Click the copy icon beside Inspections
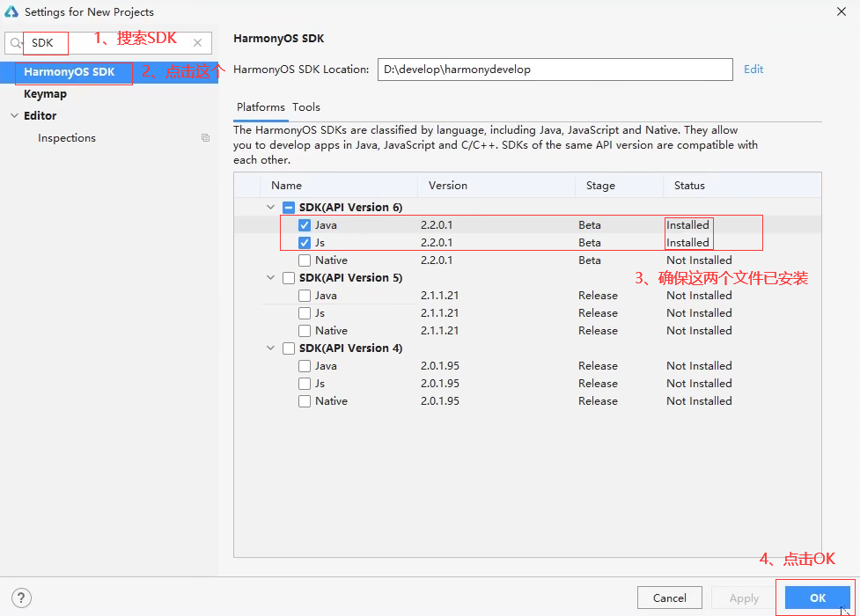This screenshot has width=860, height=616. click(x=205, y=137)
